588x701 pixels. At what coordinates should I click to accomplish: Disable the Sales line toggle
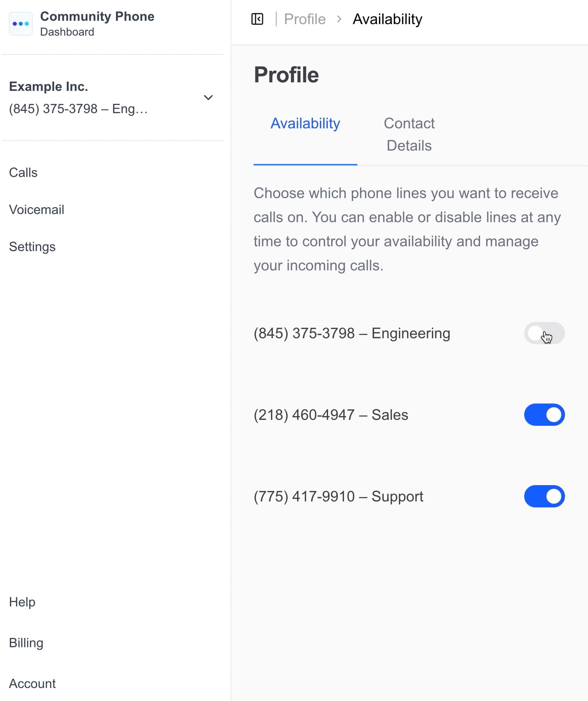tap(544, 415)
